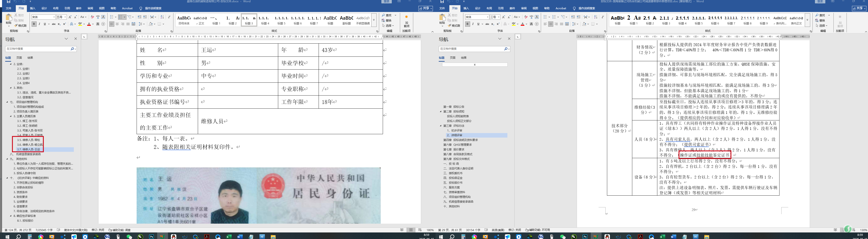Select 第四章 招标说明及资料要求 in the navigation tree
This screenshot has height=239, width=868.
pos(460,140)
